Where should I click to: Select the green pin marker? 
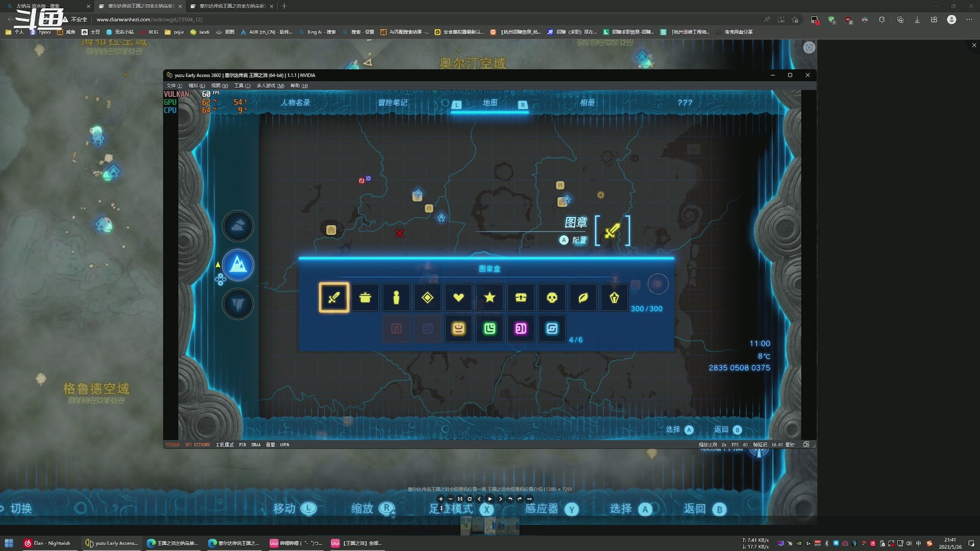490,329
